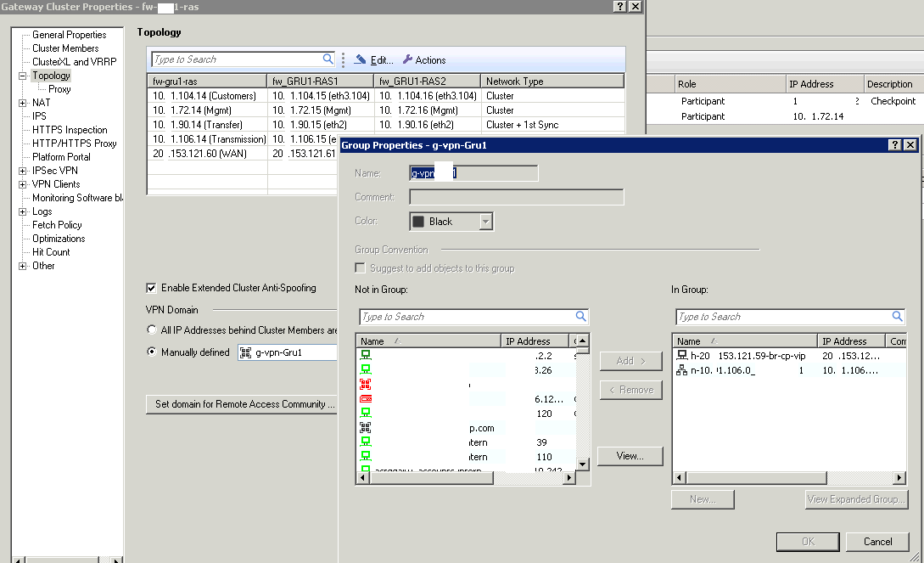The height and width of the screenshot is (563, 924).
Task: Open HTTPS Inspection page
Action: 70,130
